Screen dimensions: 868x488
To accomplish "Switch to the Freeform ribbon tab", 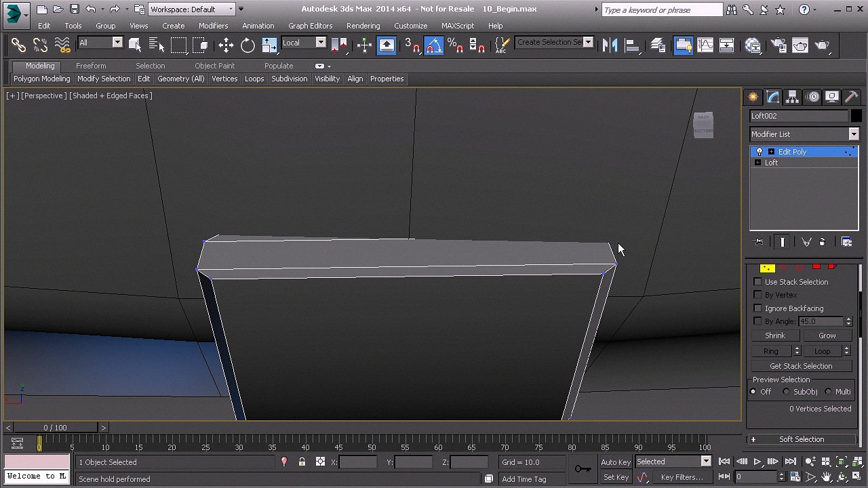I will 91,66.
